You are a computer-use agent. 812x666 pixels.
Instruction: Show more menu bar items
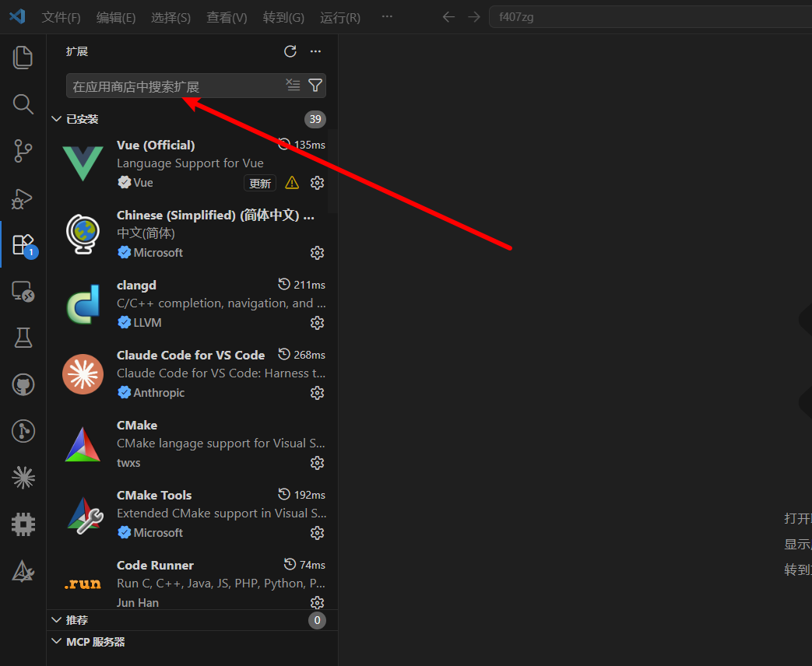click(x=387, y=16)
